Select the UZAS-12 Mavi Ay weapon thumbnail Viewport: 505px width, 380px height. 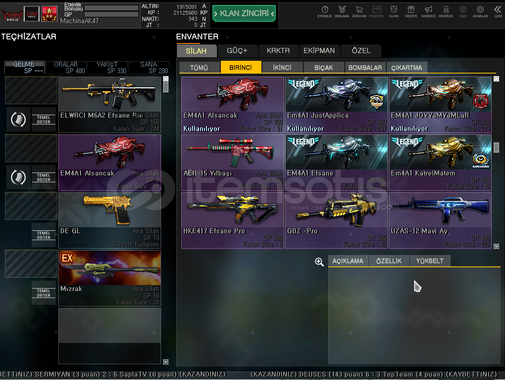click(440, 220)
